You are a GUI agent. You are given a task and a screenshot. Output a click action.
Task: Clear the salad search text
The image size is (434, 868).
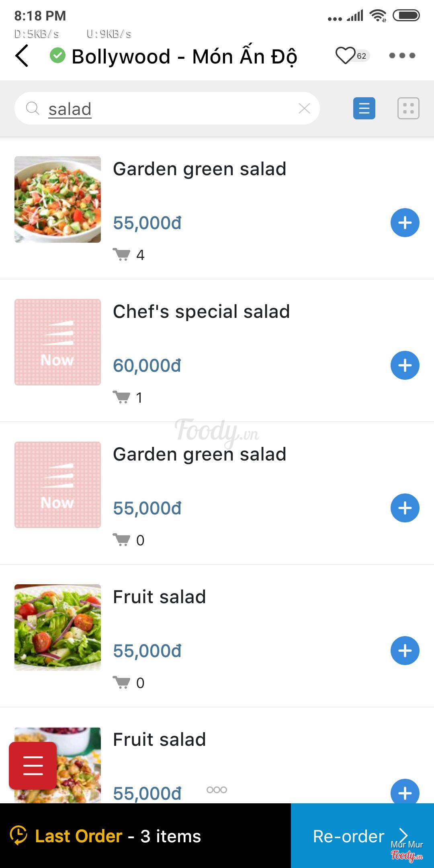point(304,108)
